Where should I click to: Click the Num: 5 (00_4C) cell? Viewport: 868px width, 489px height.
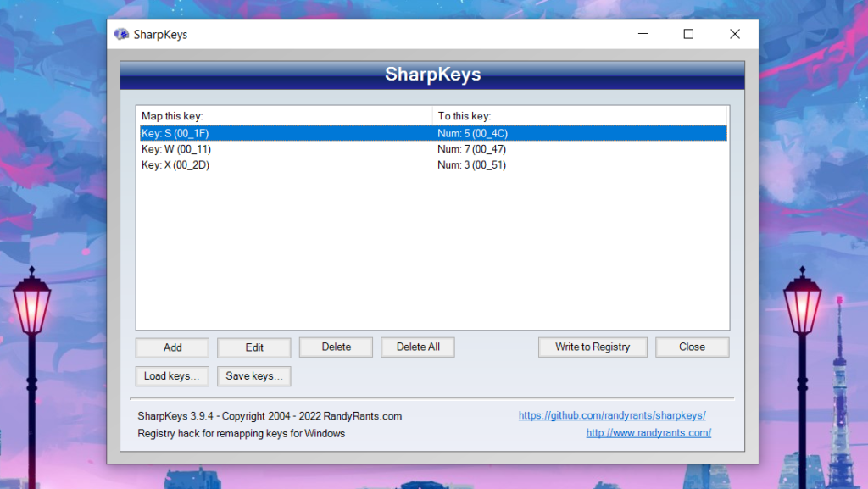pyautogui.click(x=472, y=133)
